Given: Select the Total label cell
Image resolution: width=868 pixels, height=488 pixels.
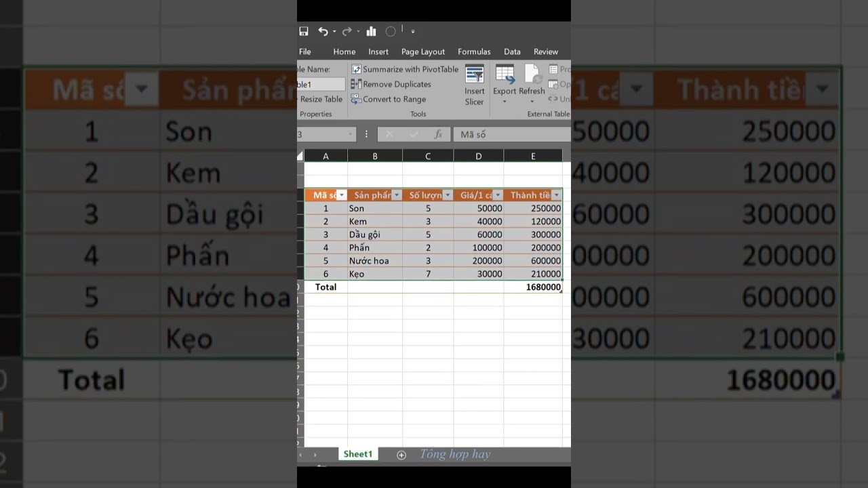Looking at the screenshot, I should tap(325, 287).
